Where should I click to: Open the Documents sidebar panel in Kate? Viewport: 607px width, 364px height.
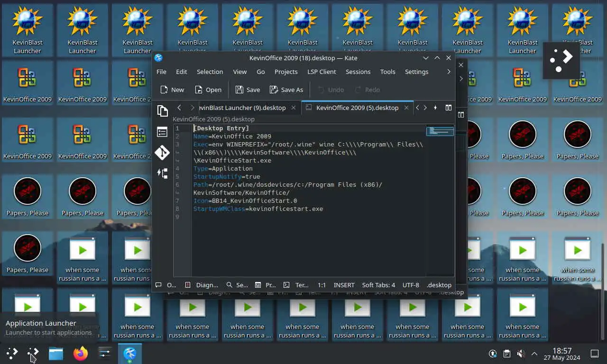click(162, 111)
